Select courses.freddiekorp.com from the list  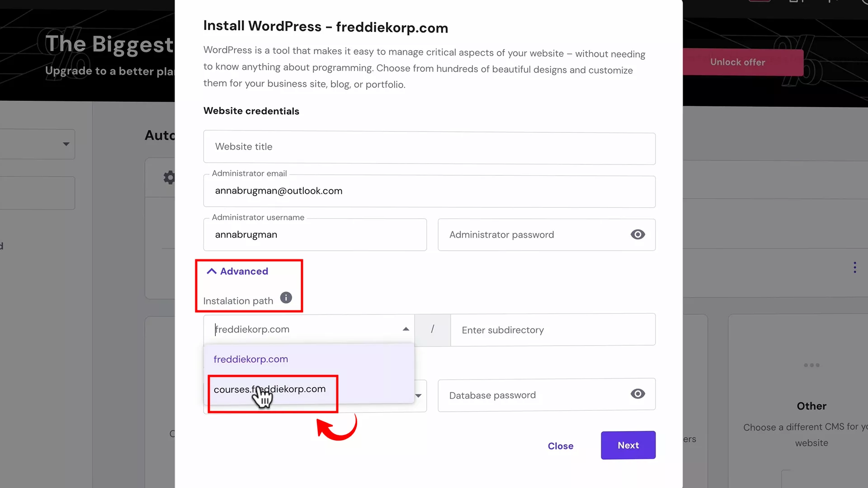click(x=270, y=389)
